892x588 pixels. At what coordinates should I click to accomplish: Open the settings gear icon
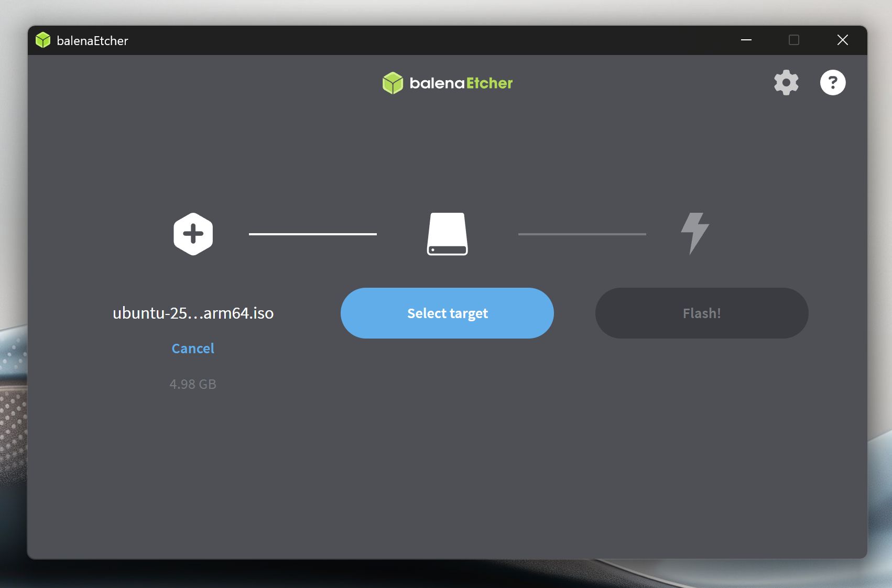tap(786, 82)
